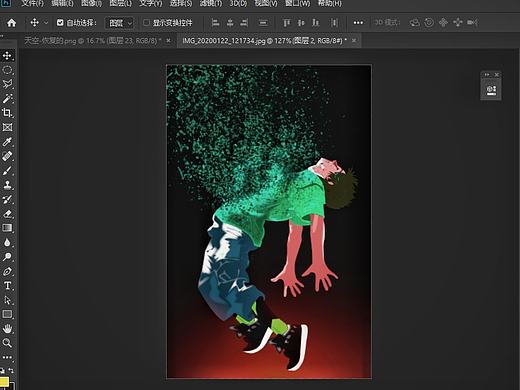Click the swap foreground/background colors arrow
520x390 pixels.
11,370
